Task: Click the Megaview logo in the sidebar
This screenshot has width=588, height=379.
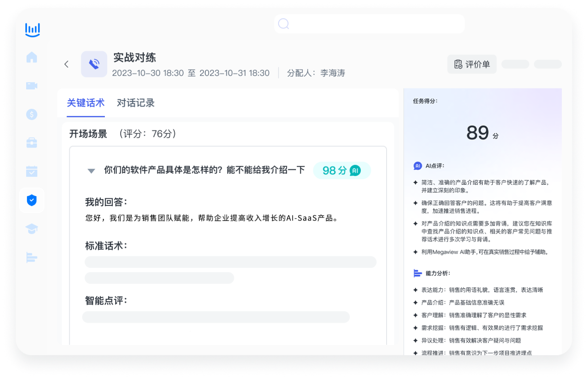Action: [32, 30]
